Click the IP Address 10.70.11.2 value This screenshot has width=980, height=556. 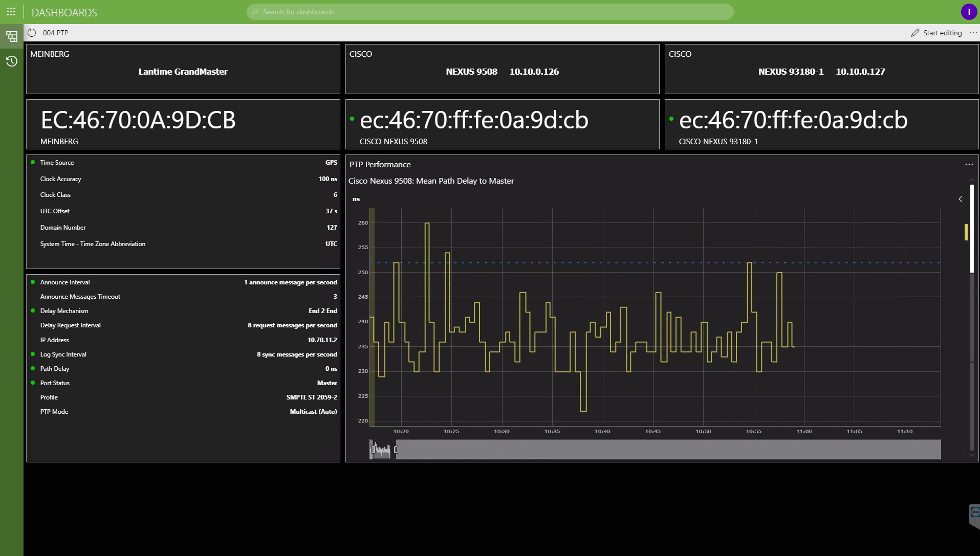(x=322, y=340)
